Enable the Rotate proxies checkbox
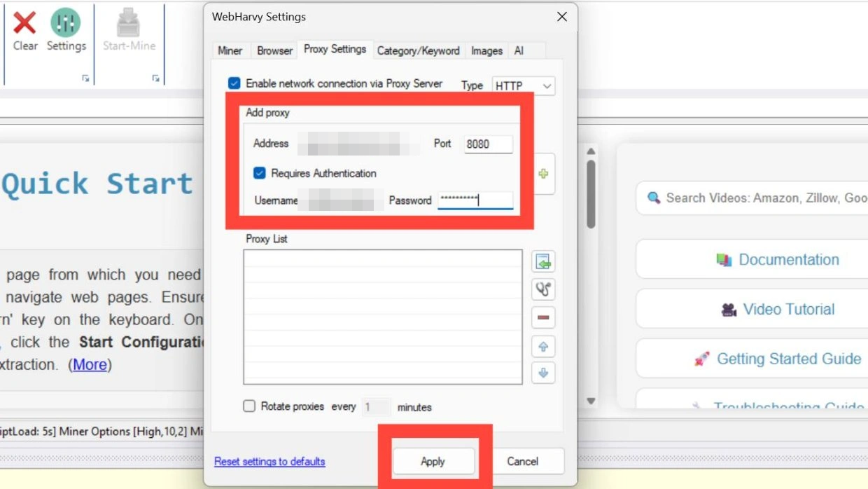The width and height of the screenshot is (868, 489). click(x=249, y=406)
